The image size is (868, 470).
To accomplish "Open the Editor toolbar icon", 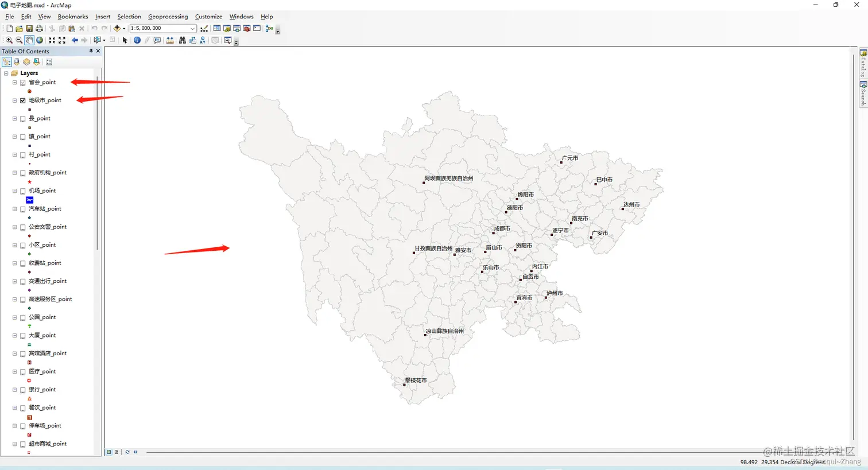I will tap(204, 28).
